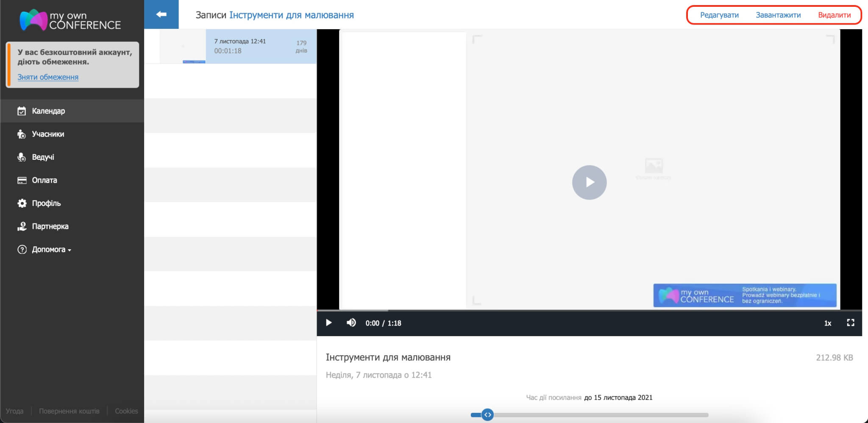This screenshot has height=423, width=868.
Task: Click the Зняти обмеження link
Action: [48, 77]
